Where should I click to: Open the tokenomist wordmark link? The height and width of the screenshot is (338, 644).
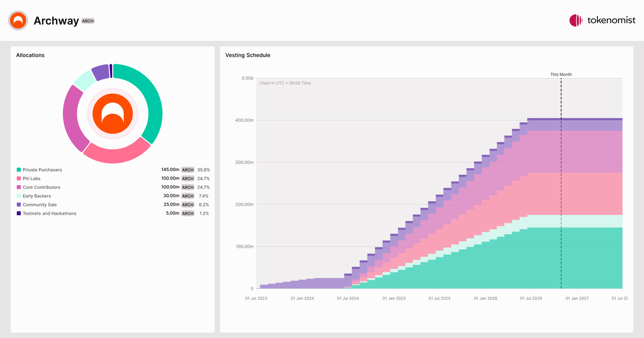tap(611, 20)
